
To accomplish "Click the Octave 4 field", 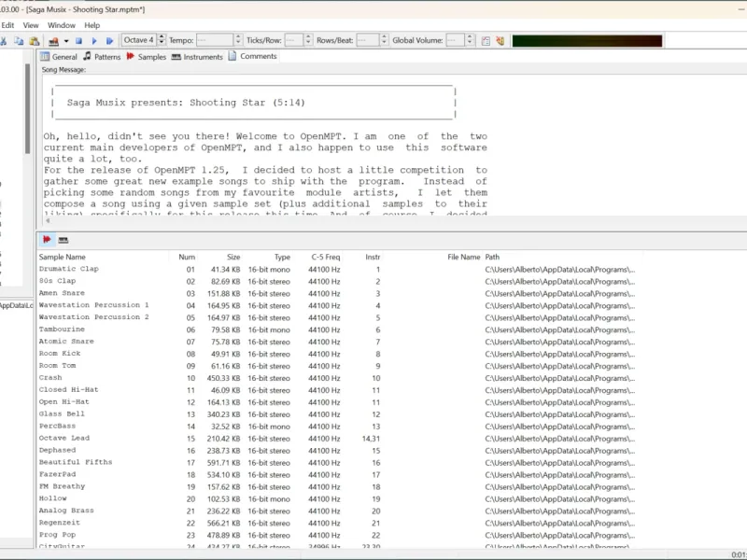I will pos(139,40).
